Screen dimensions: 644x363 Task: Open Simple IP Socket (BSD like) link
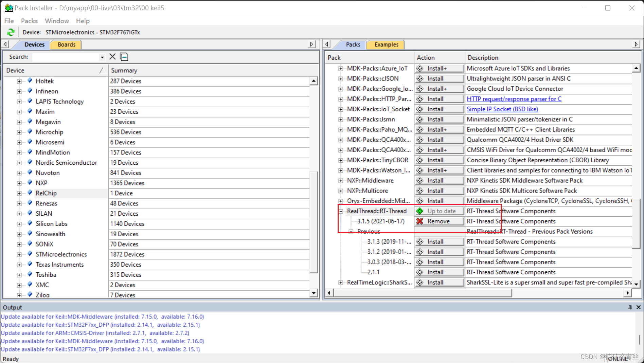[x=502, y=109]
